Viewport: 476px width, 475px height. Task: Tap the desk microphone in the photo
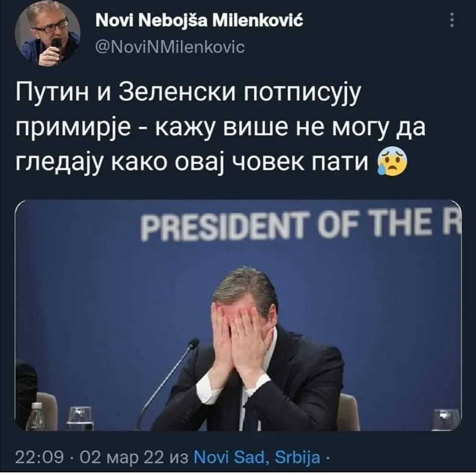coord(167,383)
